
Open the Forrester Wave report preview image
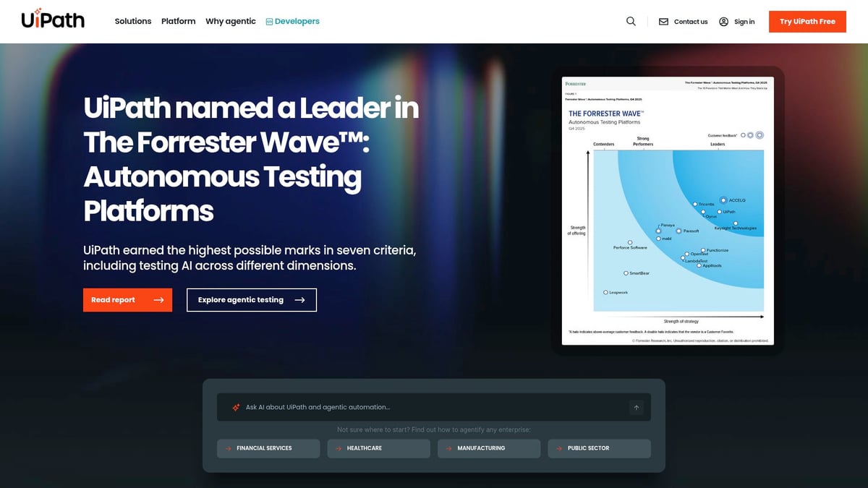[x=666, y=210]
